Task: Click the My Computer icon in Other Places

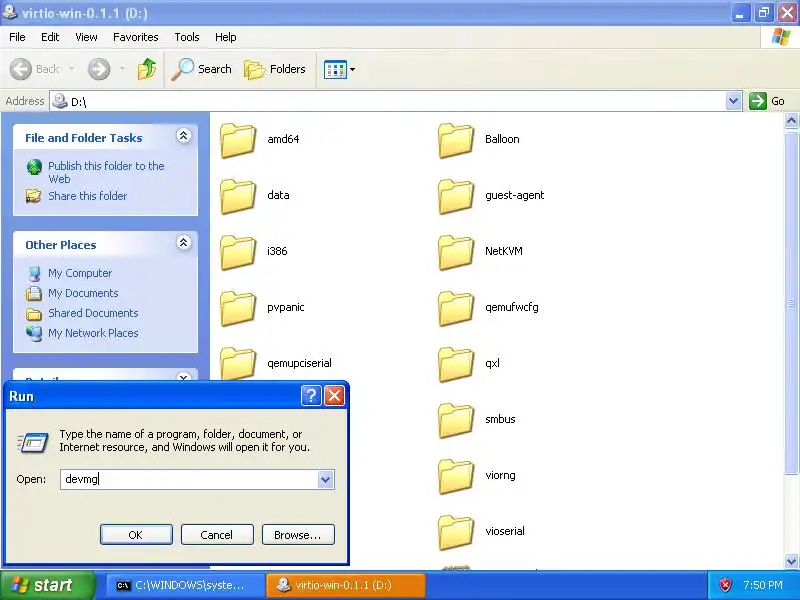Action: click(34, 273)
